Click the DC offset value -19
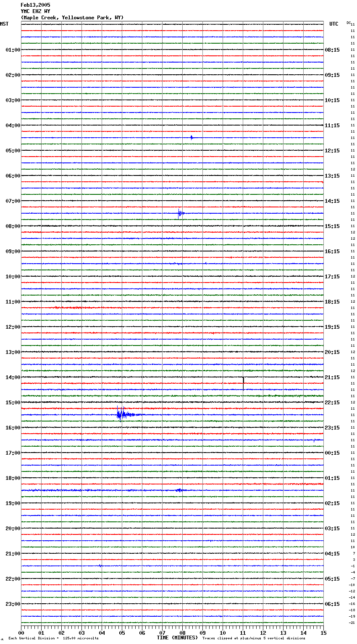 [x=352, y=616]
